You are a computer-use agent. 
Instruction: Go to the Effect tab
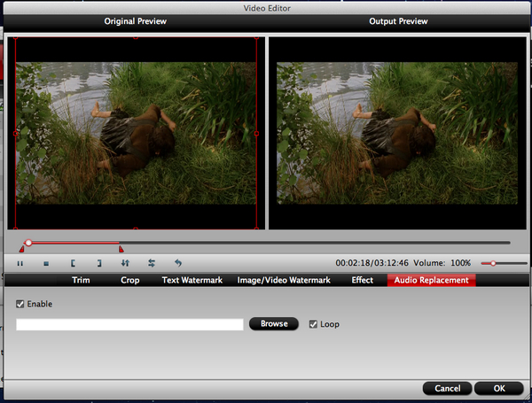pos(362,280)
